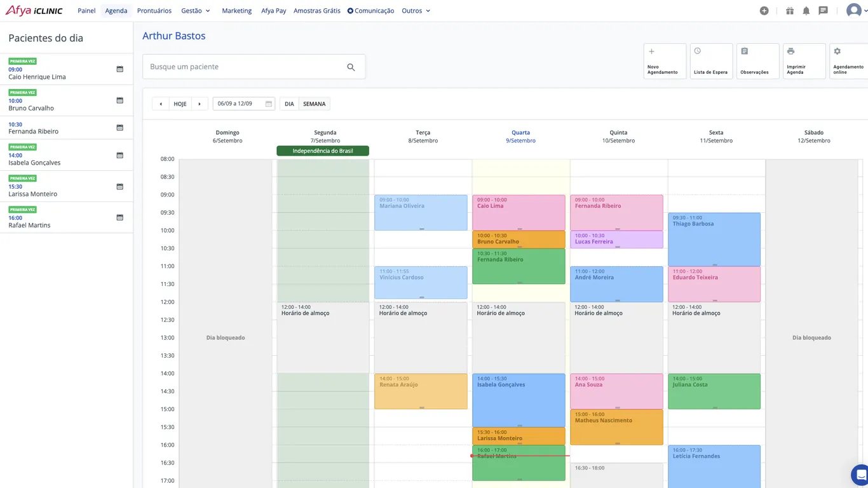Click the plus add icon in top bar
Screen dimensions: 868x488
pyautogui.click(x=764, y=11)
